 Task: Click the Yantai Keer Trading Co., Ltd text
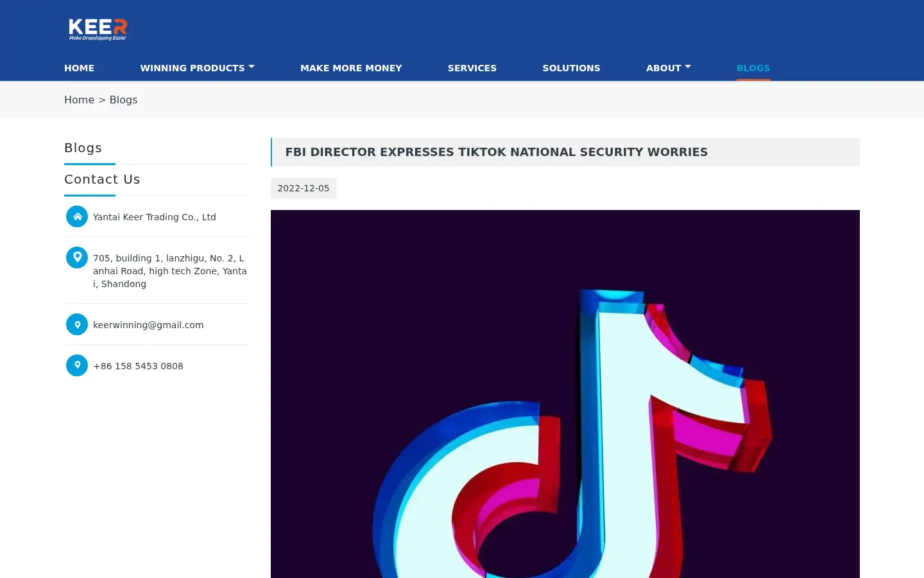click(x=154, y=217)
